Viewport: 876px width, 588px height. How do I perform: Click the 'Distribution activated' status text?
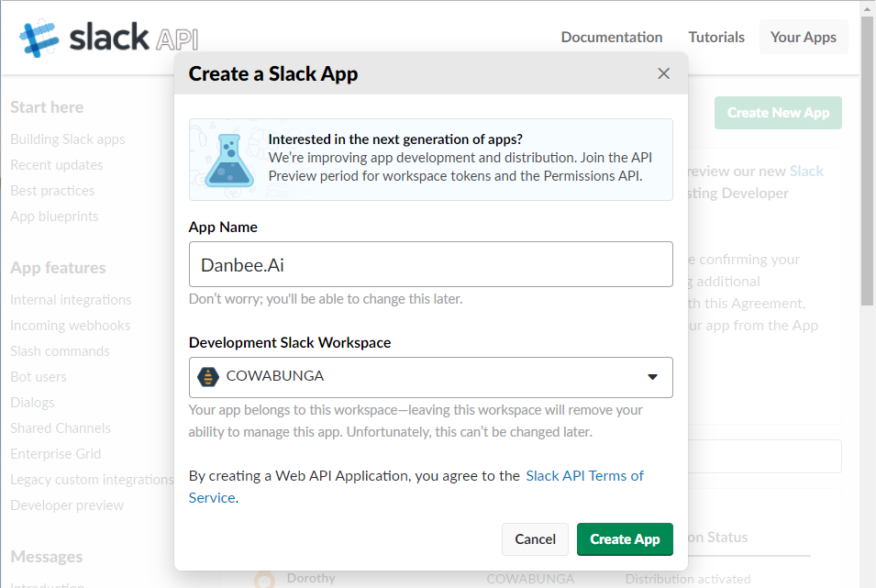coord(688,579)
